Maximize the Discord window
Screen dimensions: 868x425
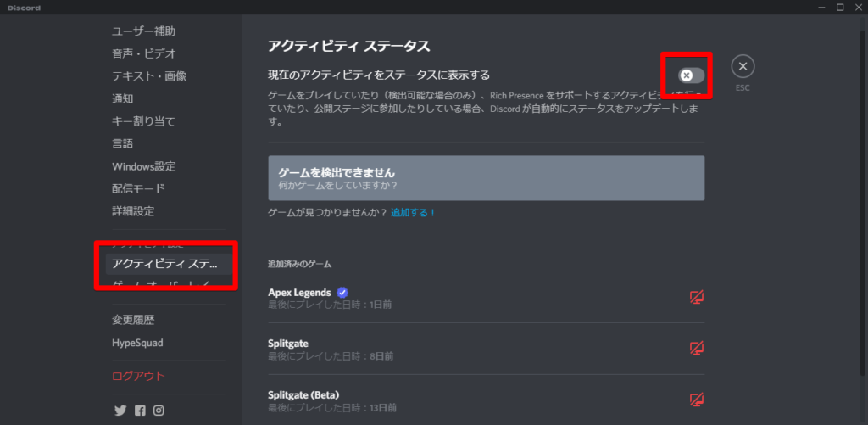click(840, 7)
